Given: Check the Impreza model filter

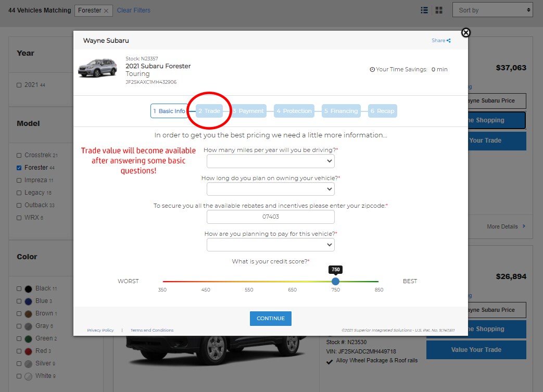Looking at the screenshot, I should (19, 181).
